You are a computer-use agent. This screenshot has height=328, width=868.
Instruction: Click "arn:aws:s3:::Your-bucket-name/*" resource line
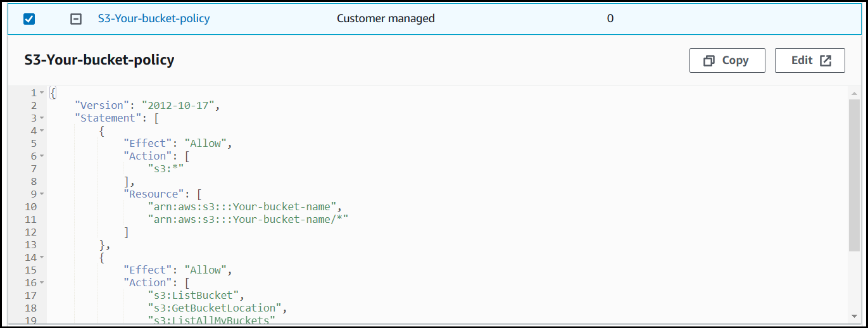pos(248,219)
